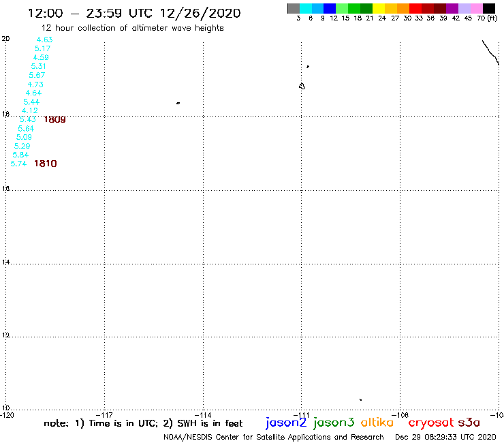Click the purple legend swatch
The height and width of the screenshot is (443, 504).
pyautogui.click(x=452, y=8)
